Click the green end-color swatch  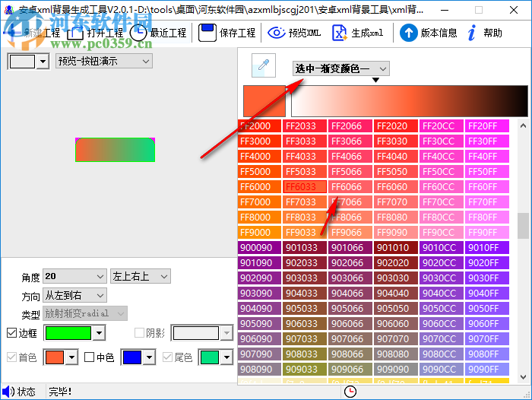tap(210, 357)
